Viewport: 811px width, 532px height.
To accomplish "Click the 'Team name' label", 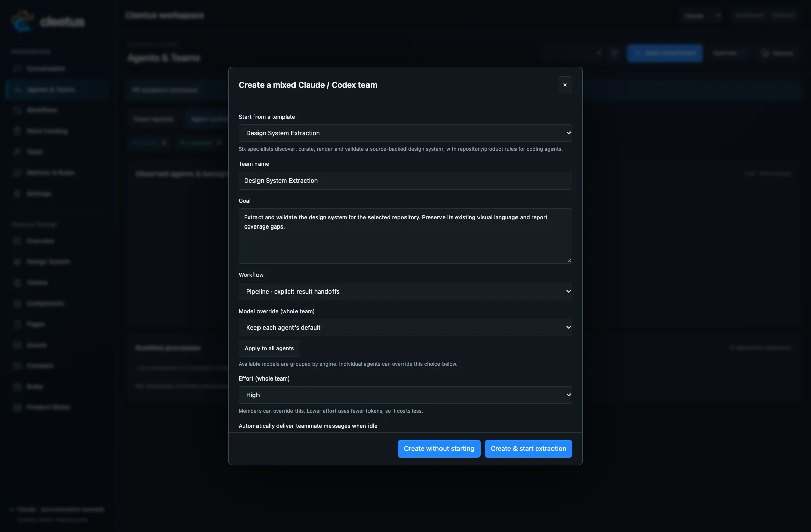I will tap(254, 164).
